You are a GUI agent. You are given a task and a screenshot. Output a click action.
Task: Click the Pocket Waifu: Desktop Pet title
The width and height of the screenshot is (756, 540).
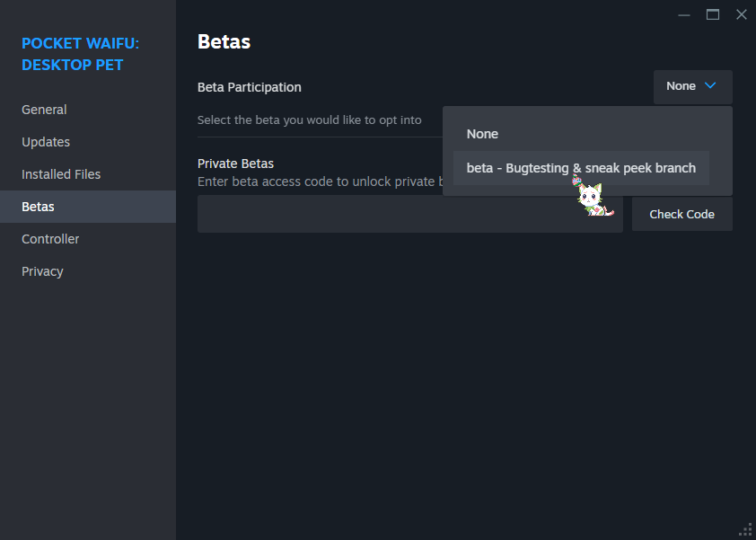(80, 54)
